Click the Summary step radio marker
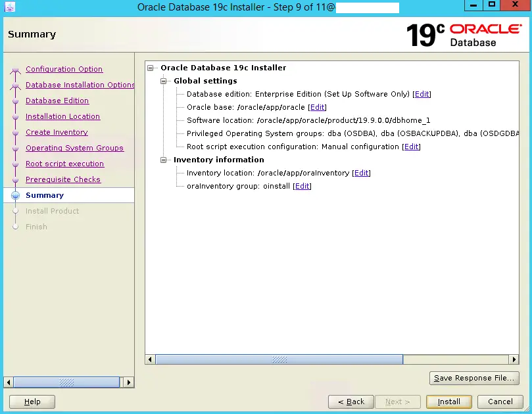This screenshot has width=532, height=414. (x=15, y=195)
